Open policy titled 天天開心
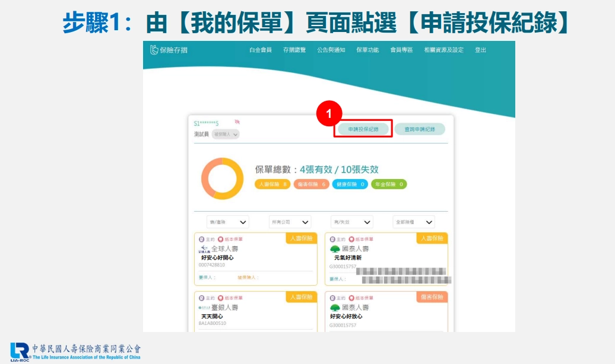Image resolution: width=615 pixels, height=364 pixels. [x=212, y=317]
